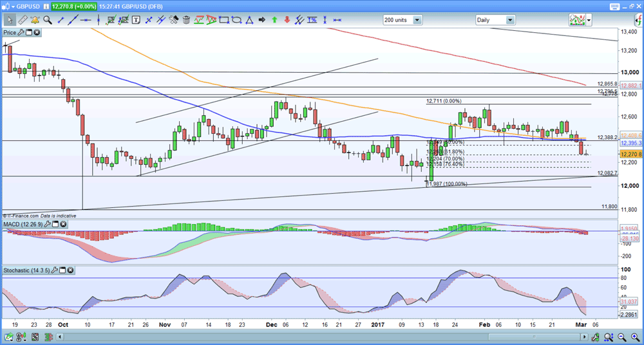Select the text annotation tool
Image resolution: width=644 pixels, height=345 pixels.
pos(136,19)
